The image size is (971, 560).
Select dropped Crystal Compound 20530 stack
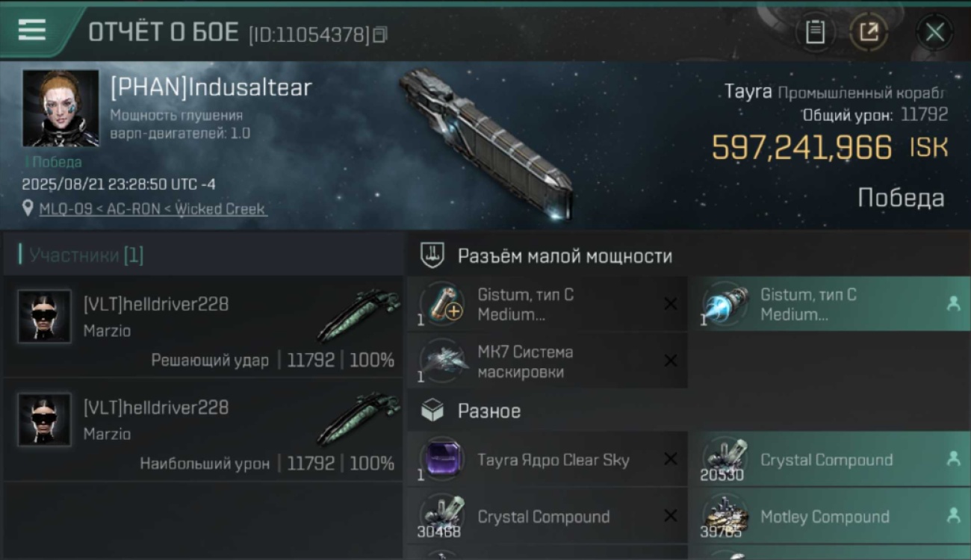click(829, 460)
